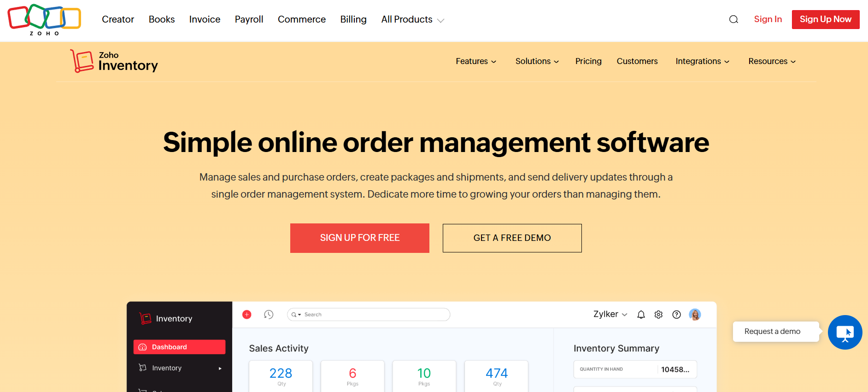Screen dimensions: 868x392
Task: Click the Sign In link
Action: pyautogui.click(x=768, y=19)
